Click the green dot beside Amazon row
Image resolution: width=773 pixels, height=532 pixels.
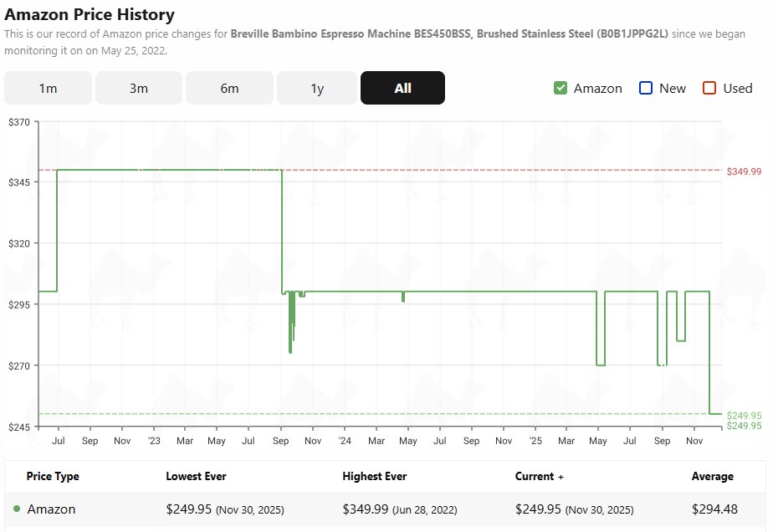17,509
